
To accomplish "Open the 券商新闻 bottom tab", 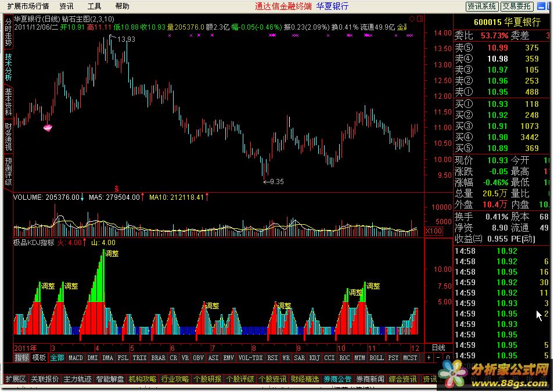I will [x=370, y=379].
